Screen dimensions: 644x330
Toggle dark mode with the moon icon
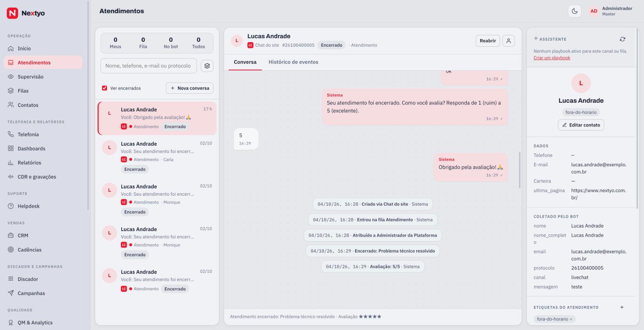pos(575,11)
